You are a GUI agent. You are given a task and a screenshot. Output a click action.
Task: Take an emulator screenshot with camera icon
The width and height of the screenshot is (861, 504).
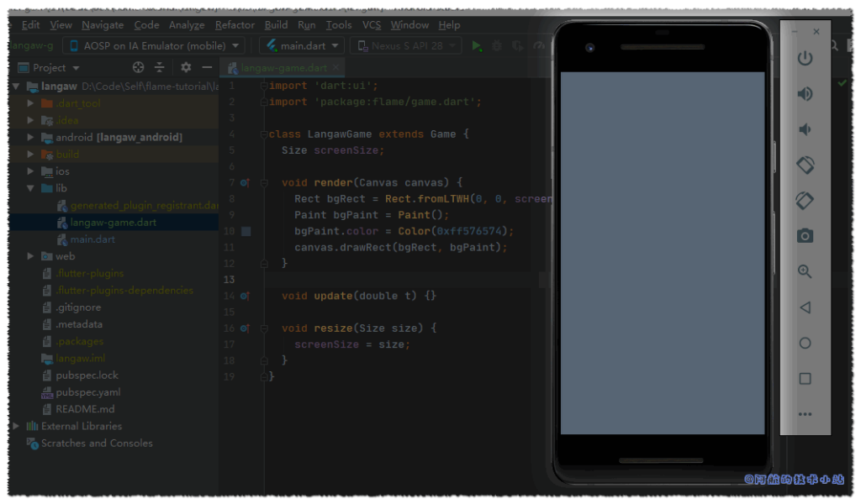click(805, 236)
